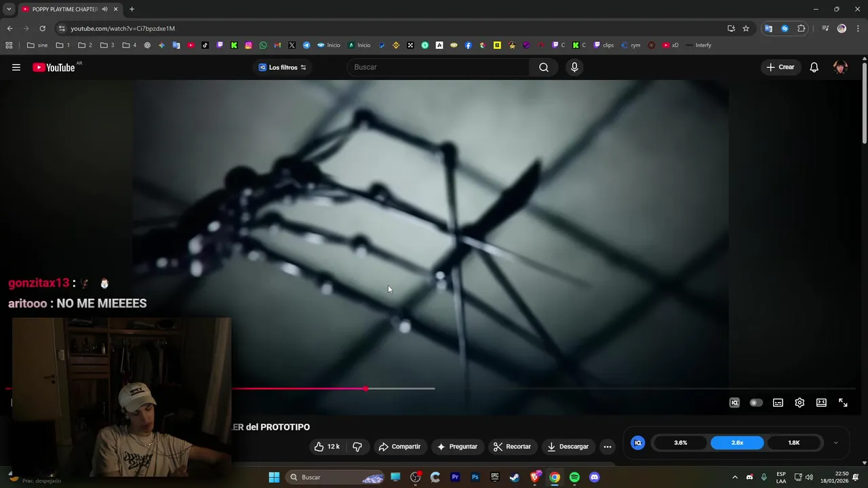Switch player to theater mode
Viewport: 868px width, 488px height.
coord(821,403)
